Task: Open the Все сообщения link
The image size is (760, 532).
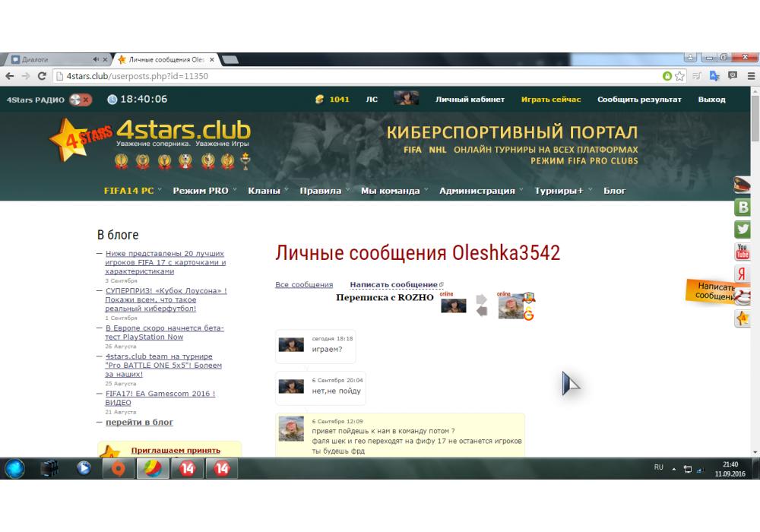Action: pyautogui.click(x=303, y=285)
